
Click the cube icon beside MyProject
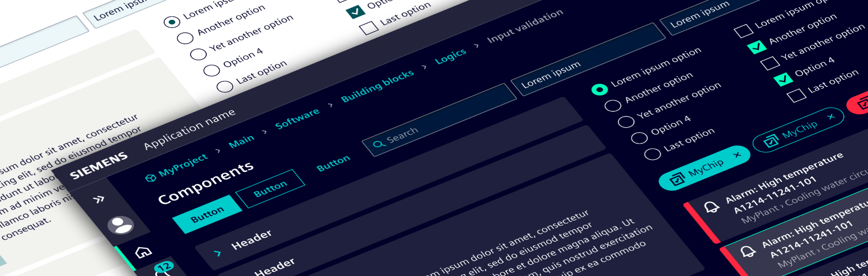[151, 178]
